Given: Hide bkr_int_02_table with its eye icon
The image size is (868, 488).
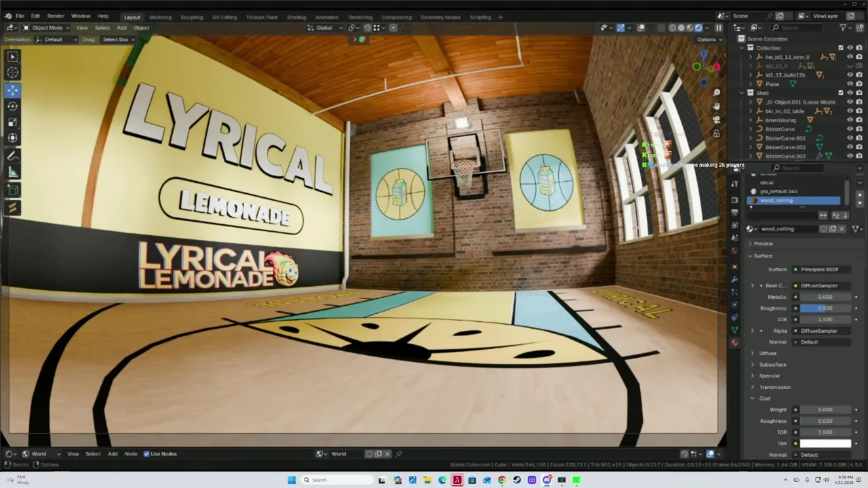Looking at the screenshot, I should pyautogui.click(x=850, y=111).
